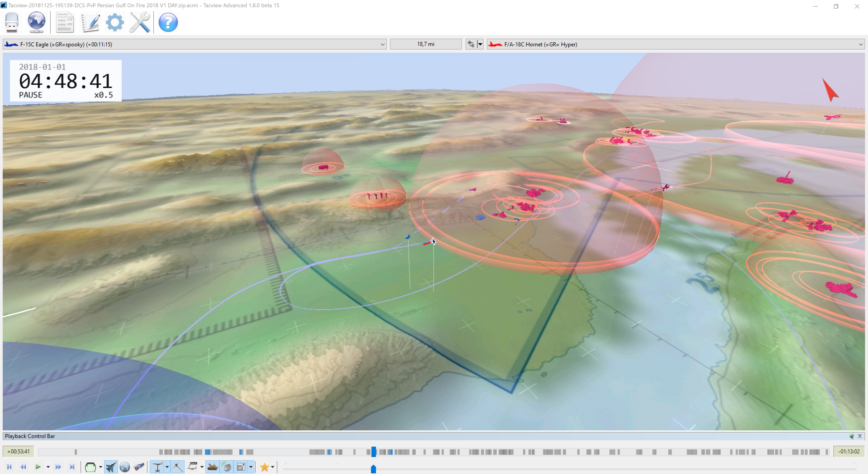Close the Playback Control Bar panel
Screen dimensions: 868x474
coord(860,436)
